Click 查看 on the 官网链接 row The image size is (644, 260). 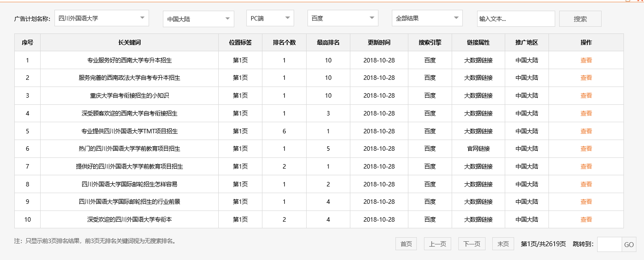586,149
